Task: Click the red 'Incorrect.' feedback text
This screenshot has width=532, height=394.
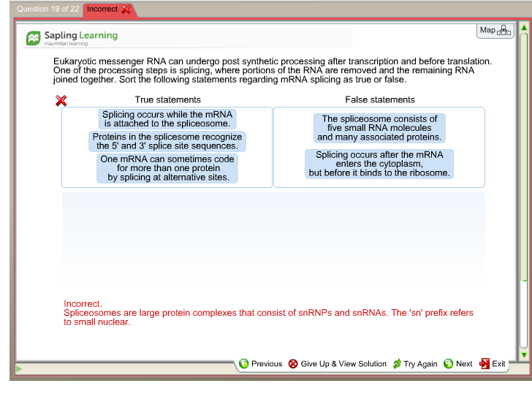Action: pyautogui.click(x=83, y=304)
